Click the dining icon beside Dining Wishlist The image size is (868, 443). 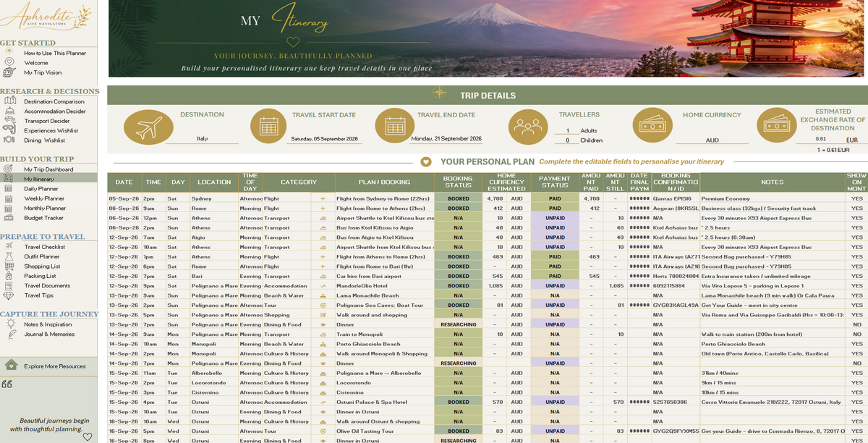(9, 140)
